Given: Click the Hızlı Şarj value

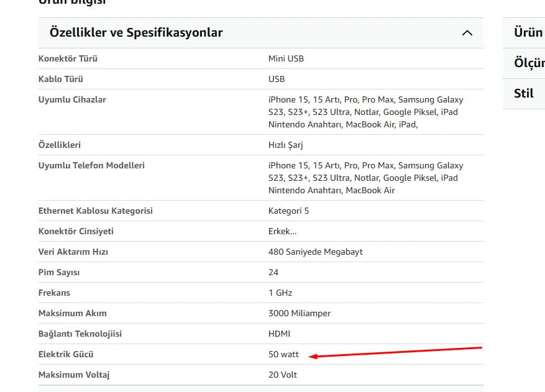Looking at the screenshot, I should (286, 145).
